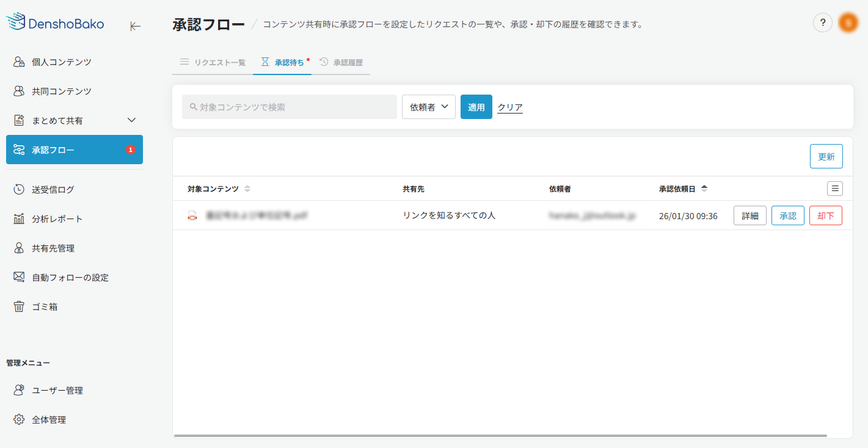Expand the まとめて共有 chevron
This screenshot has width=868, height=448.
(131, 120)
